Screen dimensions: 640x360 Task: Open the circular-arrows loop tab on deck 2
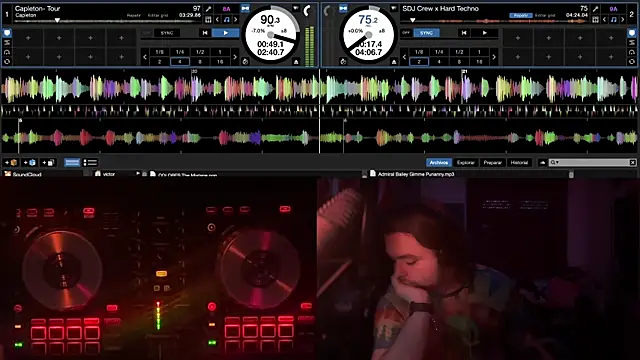click(632, 62)
